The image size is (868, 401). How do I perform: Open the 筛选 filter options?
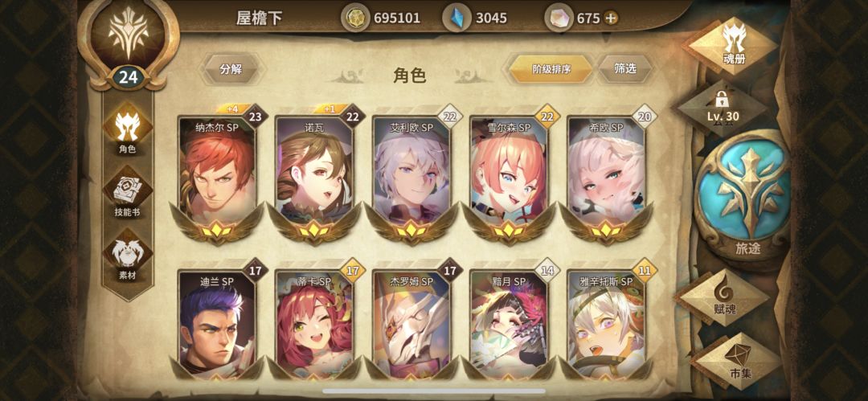(624, 68)
